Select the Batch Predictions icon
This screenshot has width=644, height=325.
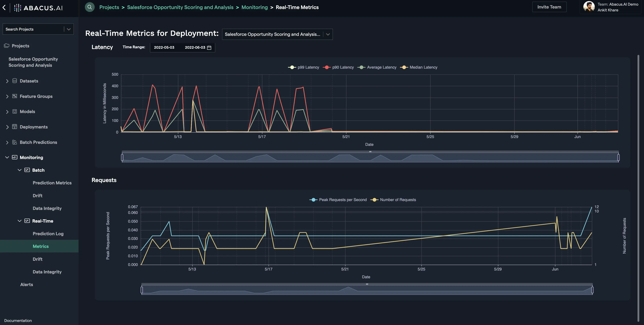pyautogui.click(x=15, y=142)
